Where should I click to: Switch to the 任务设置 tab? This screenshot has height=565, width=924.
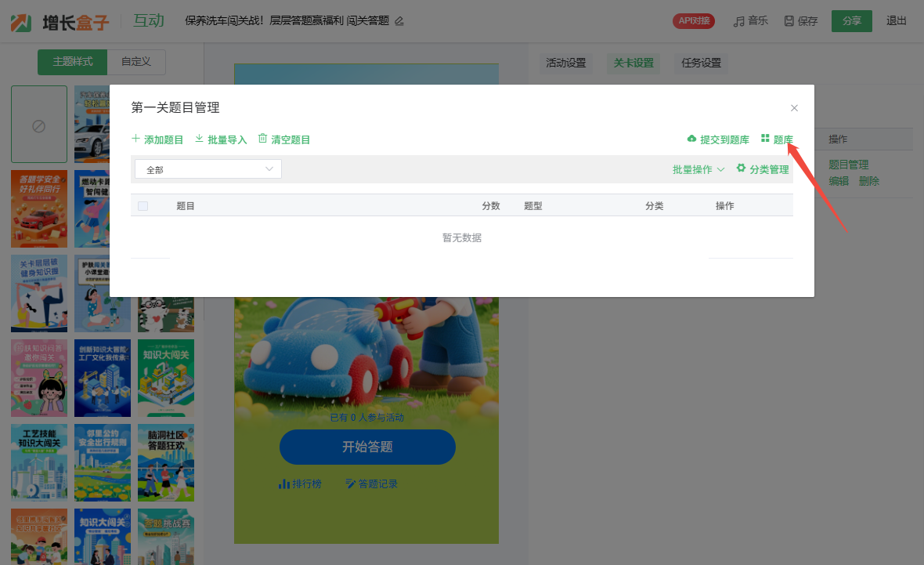pos(701,63)
